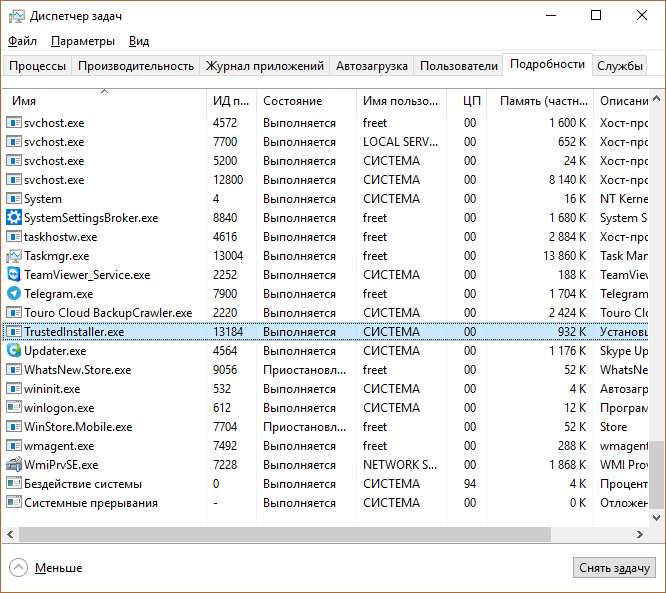The image size is (666, 593).
Task: Click the Updater.exe Skype icon
Action: pos(14,351)
